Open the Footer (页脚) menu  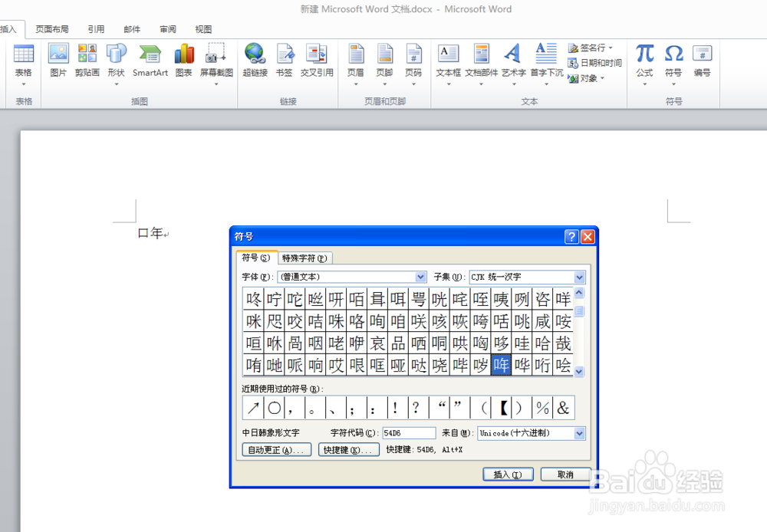point(384,61)
